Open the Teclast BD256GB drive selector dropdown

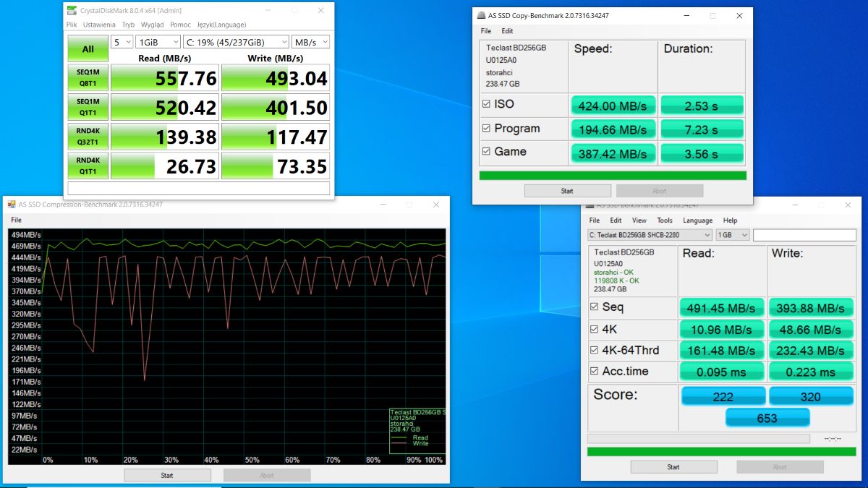[650, 235]
